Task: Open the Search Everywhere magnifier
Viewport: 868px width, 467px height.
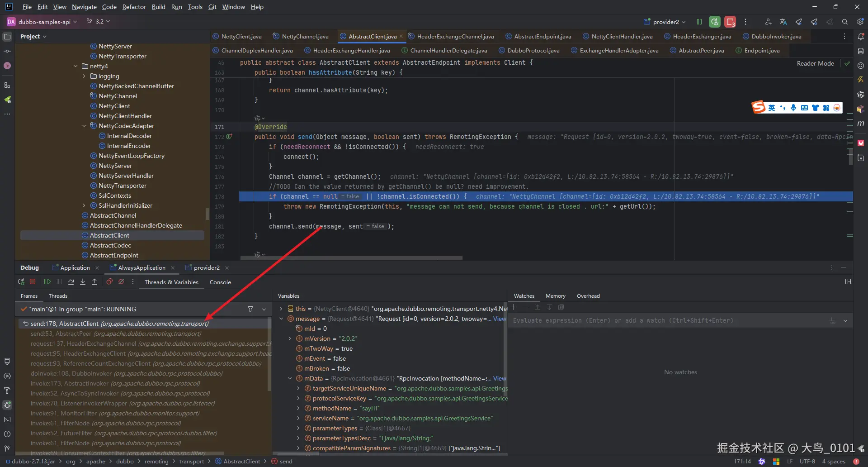Action: [844, 22]
